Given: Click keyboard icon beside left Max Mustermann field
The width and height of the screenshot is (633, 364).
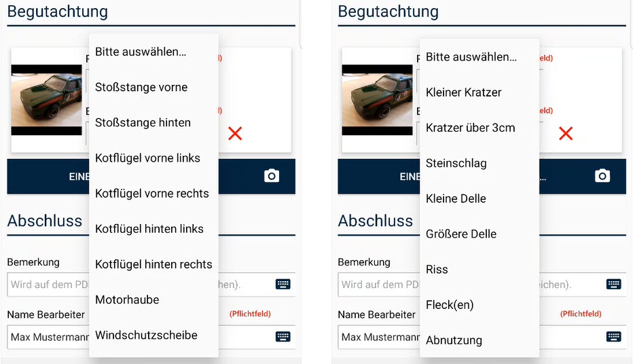Looking at the screenshot, I should [x=283, y=337].
